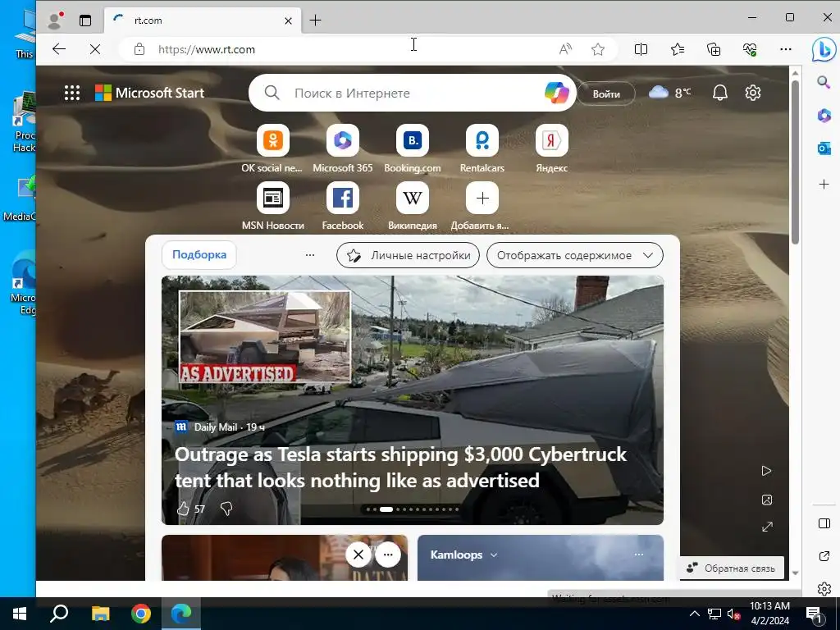Open Booking.com quick link

coord(413,148)
